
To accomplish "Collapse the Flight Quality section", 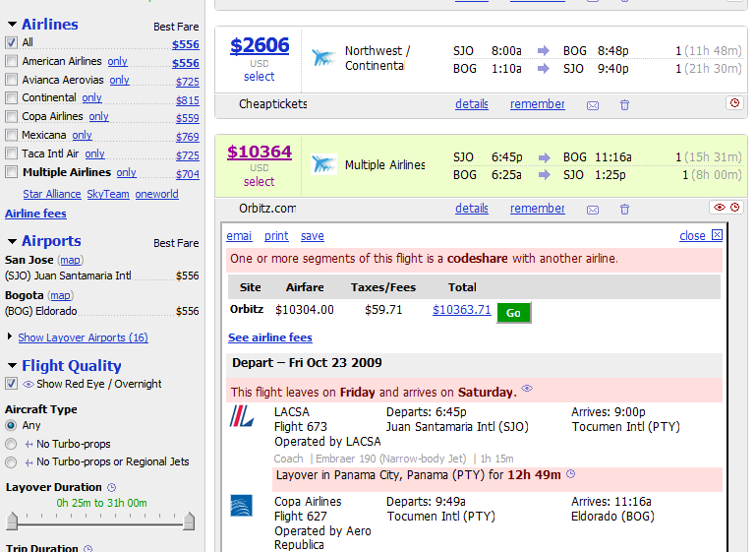I will 13,365.
